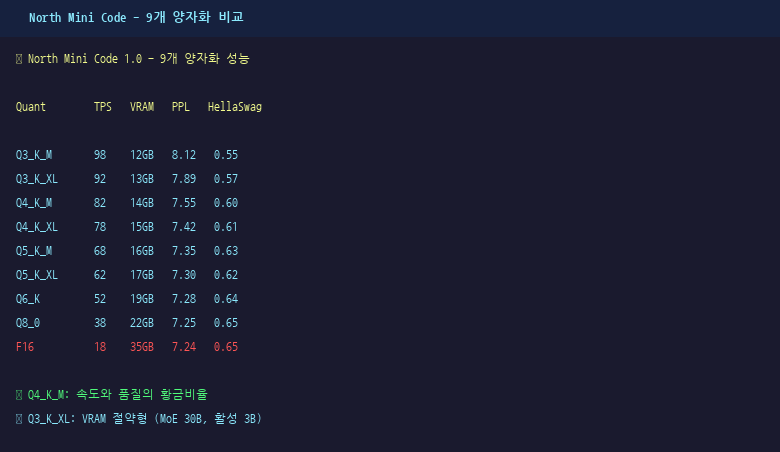This screenshot has width=780, height=452.
Task: Click the 'PPL' column header
Action: pyautogui.click(x=181, y=107)
